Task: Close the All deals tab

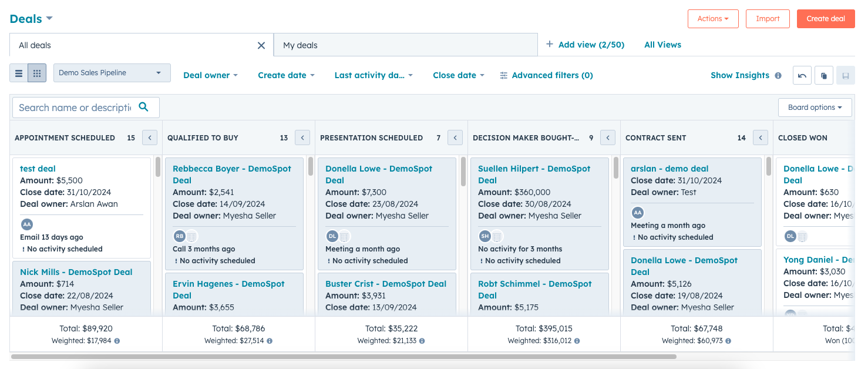Action: (x=261, y=45)
